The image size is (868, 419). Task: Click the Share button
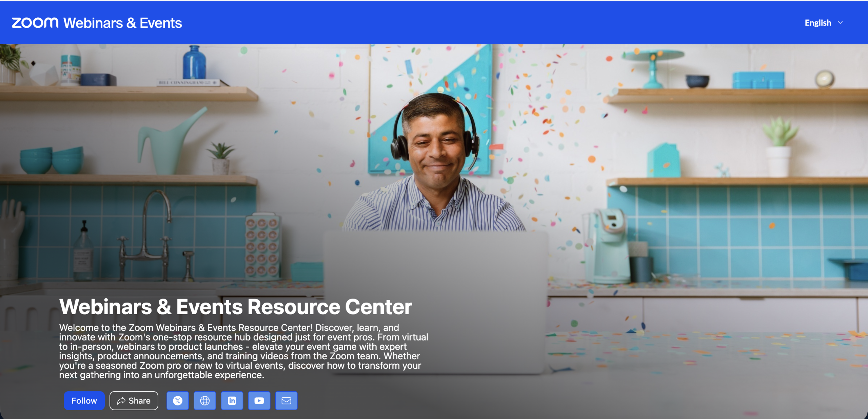pos(134,401)
